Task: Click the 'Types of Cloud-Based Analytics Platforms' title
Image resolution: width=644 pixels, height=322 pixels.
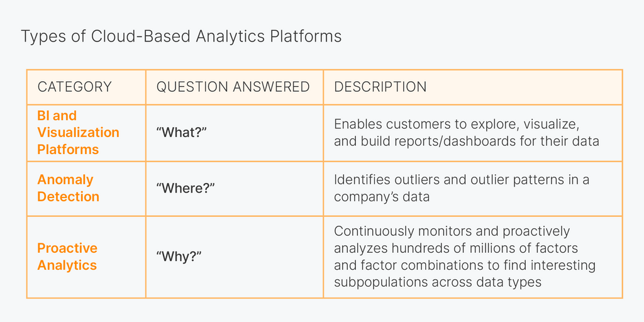Action: [x=181, y=36]
